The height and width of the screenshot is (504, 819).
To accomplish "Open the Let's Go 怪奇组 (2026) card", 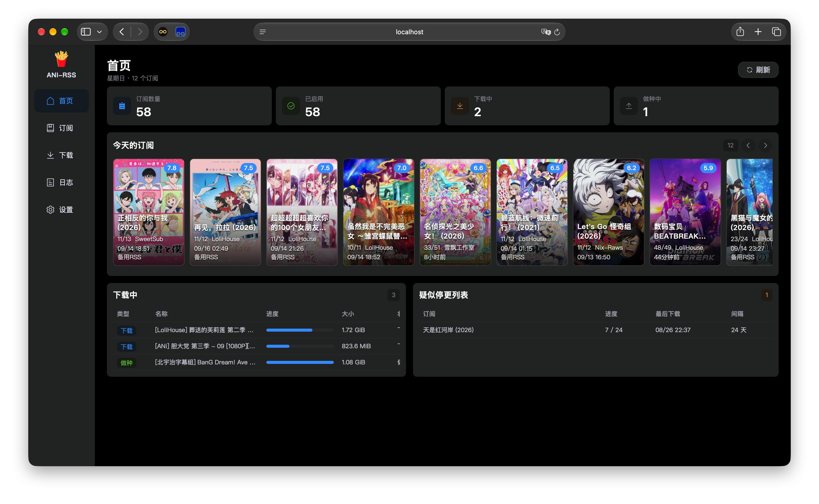I will (x=609, y=212).
